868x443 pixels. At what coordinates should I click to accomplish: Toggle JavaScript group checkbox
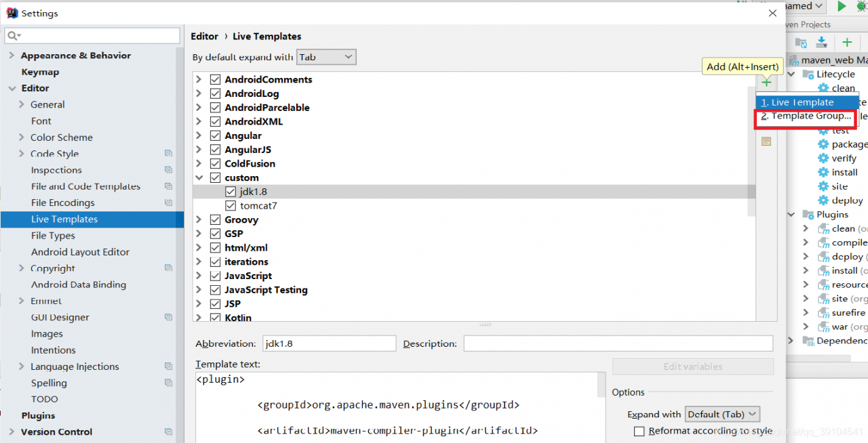[215, 276]
